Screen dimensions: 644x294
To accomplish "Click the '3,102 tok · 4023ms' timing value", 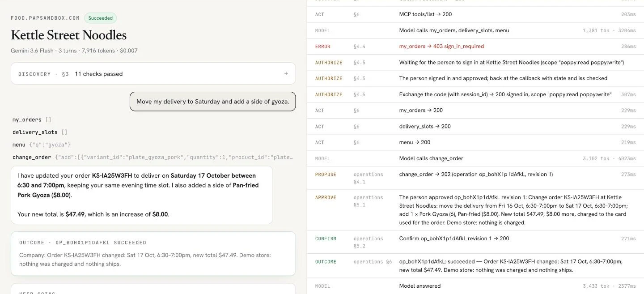I will tap(609, 158).
